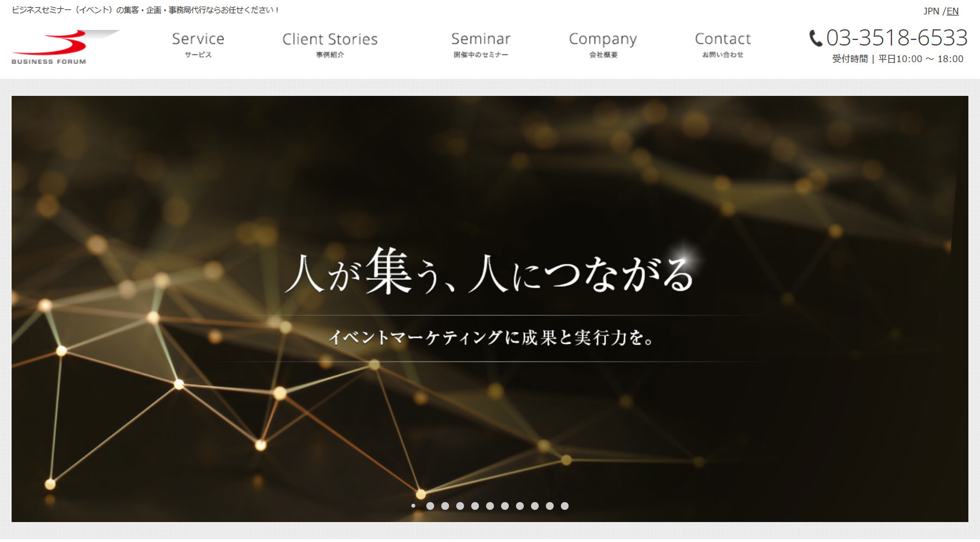Select the ninth carousel slide dot

coord(535,506)
